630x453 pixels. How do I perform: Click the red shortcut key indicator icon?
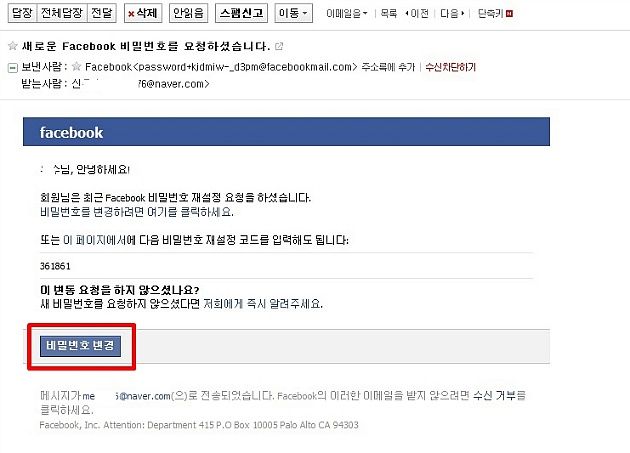[x=509, y=14]
